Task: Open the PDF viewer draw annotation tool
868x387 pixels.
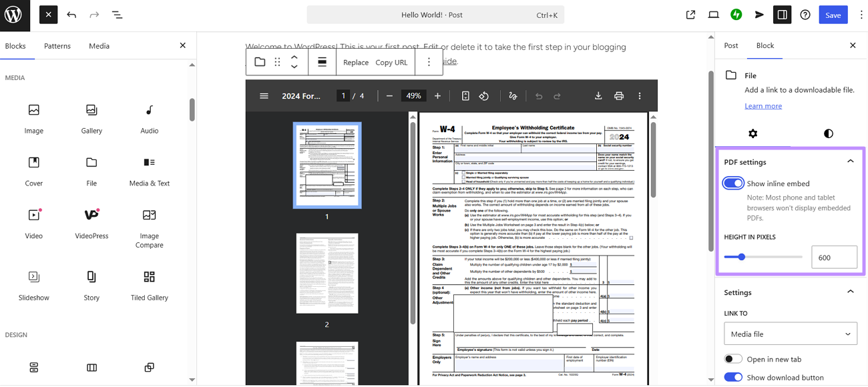Action: [x=513, y=95]
